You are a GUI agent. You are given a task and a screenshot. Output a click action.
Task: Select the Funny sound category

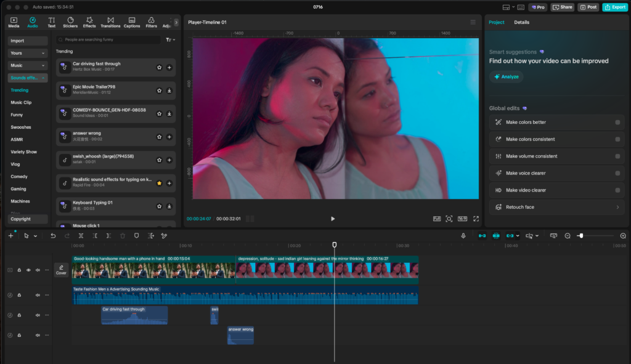pos(17,115)
